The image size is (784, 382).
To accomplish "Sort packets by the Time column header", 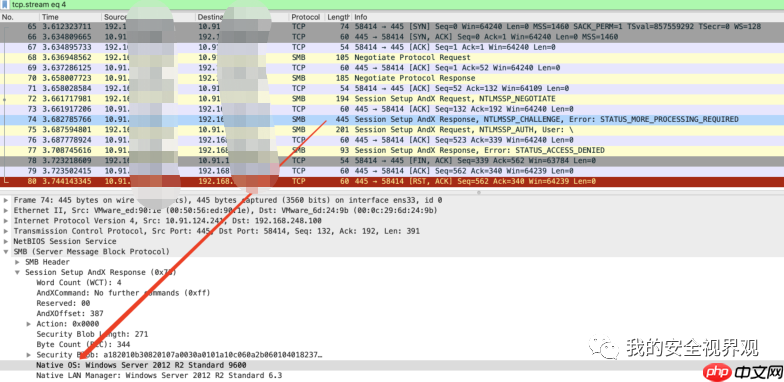I will click(x=71, y=17).
